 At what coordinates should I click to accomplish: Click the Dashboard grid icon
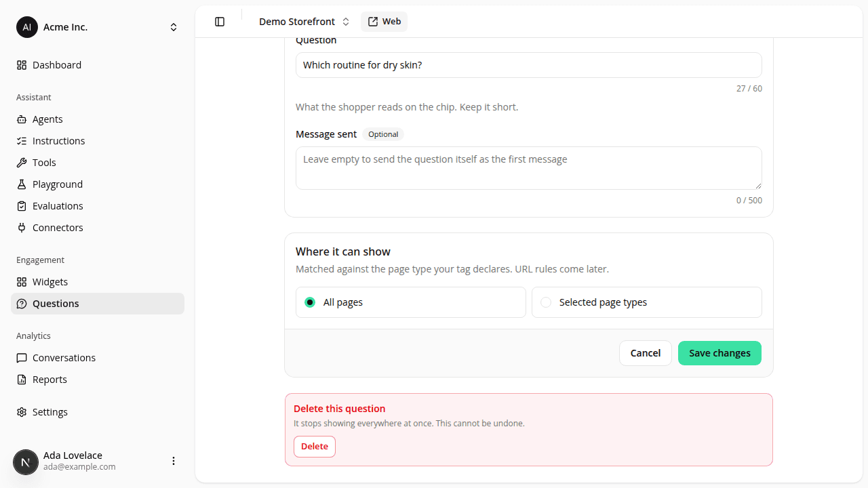(x=22, y=65)
